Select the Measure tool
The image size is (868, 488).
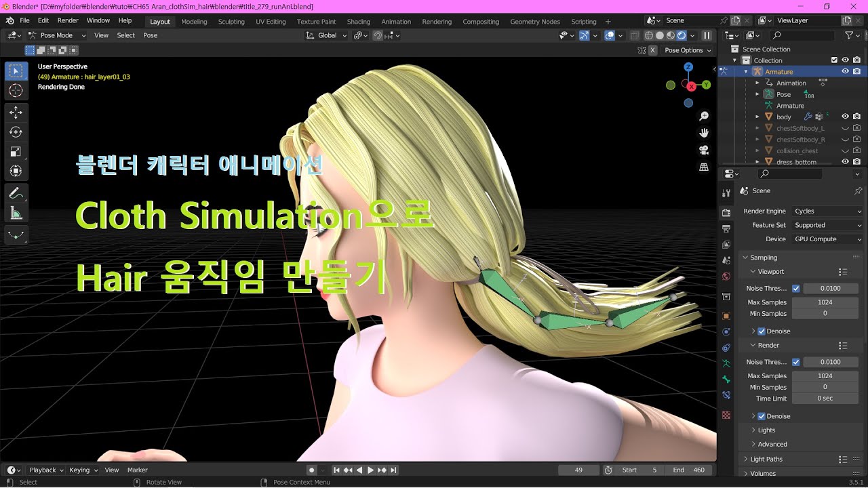(x=16, y=213)
